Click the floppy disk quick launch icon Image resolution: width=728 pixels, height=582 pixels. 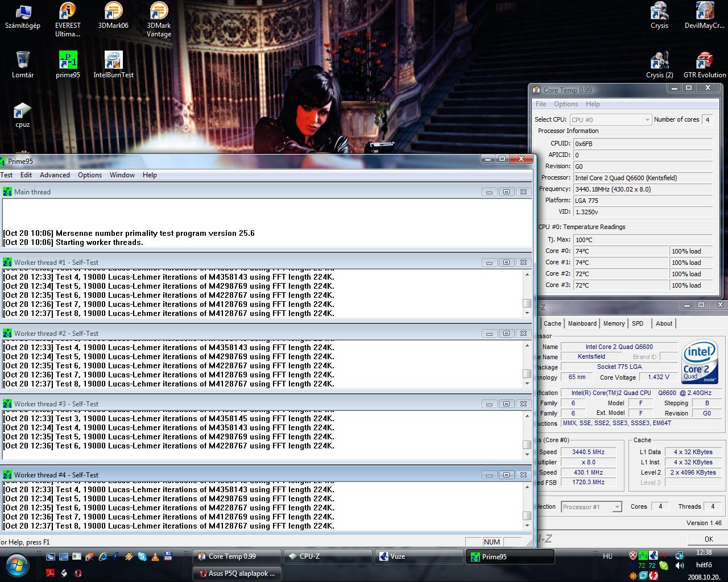(168, 556)
